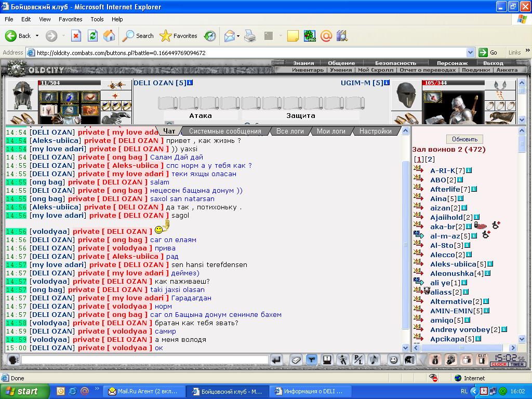
Task: Open the Персонаж menu
Action: click(452, 63)
